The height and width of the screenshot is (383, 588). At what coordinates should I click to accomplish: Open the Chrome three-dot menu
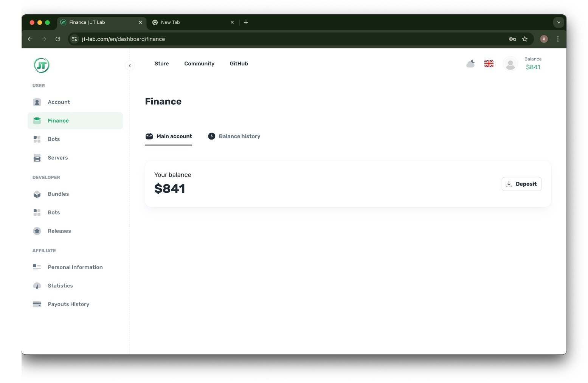click(x=558, y=39)
